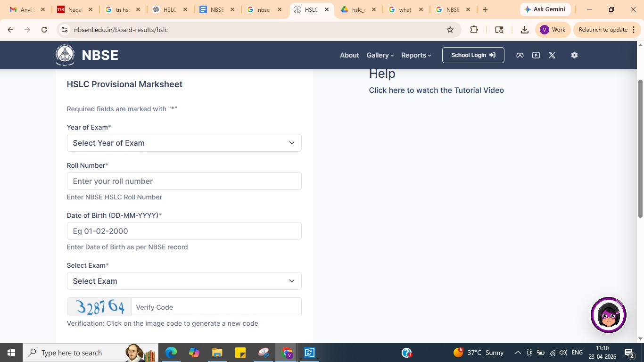Reload the page
Screen dimensions: 644x362
coord(44,30)
